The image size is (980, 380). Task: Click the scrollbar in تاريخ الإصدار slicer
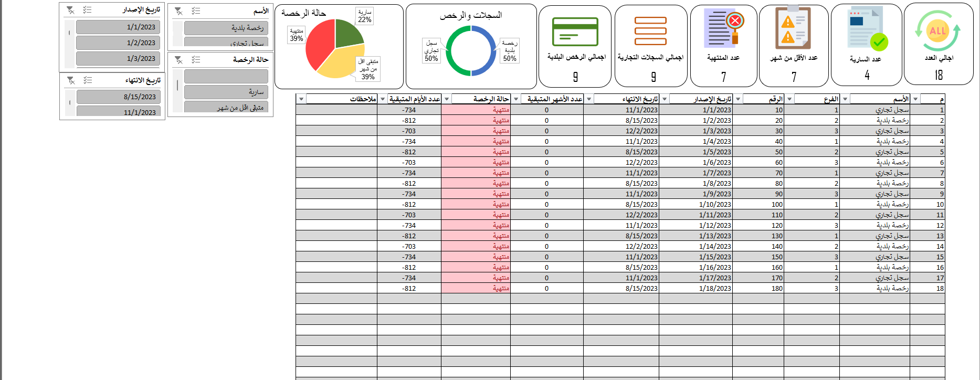pyautogui.click(x=69, y=33)
